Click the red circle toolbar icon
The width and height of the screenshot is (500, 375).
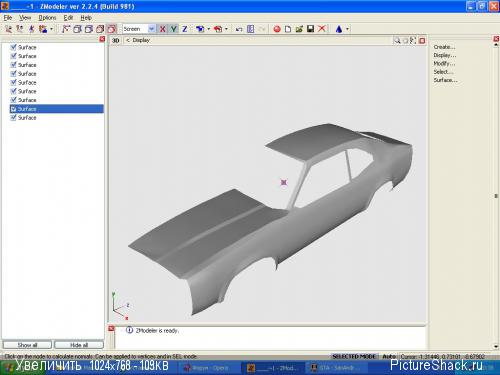pyautogui.click(x=277, y=29)
